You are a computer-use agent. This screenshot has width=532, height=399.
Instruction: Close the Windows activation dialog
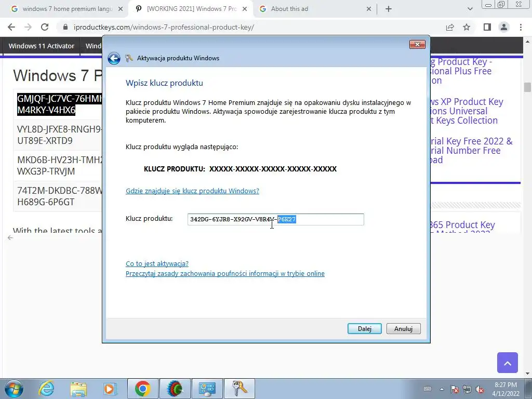pos(417,45)
